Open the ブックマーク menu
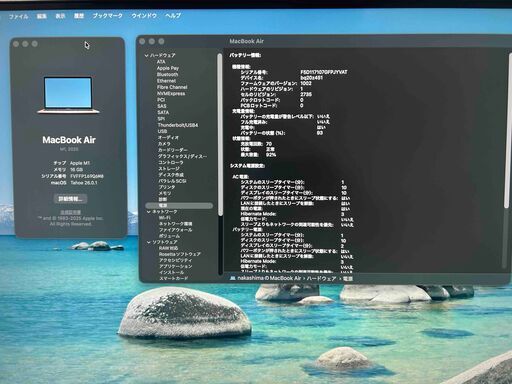 107,16
